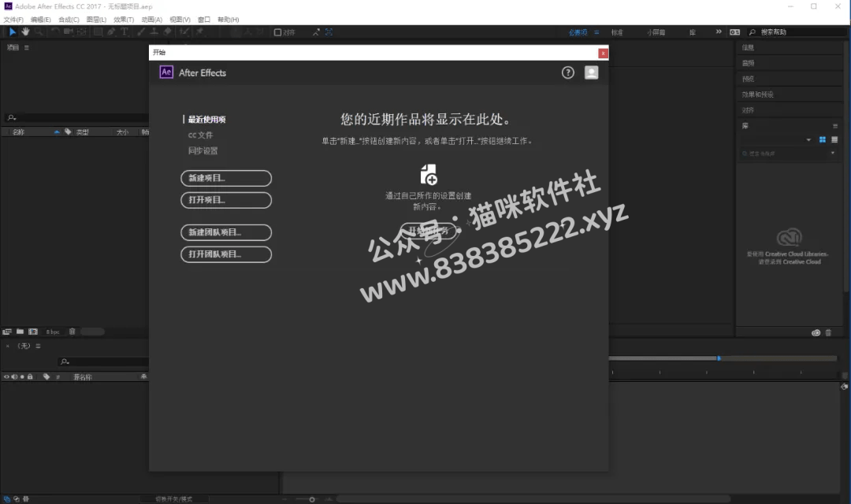
Task: Click the label tag column icon in timeline
Action: (x=46, y=376)
